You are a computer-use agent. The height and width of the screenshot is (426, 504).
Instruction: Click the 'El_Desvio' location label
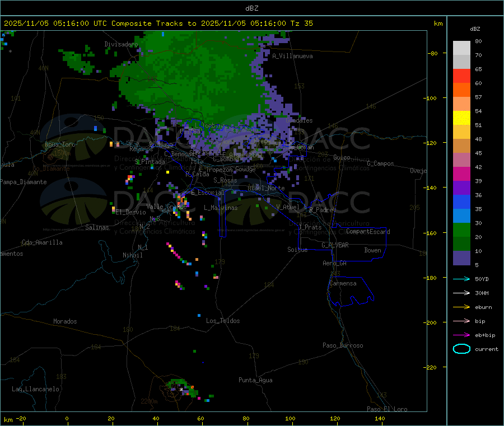(x=131, y=212)
